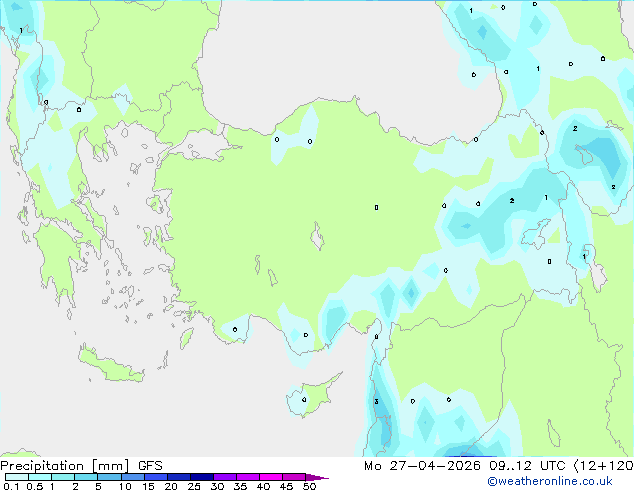Click the '30' legend scale label
Viewport: 634px width, 490px height.
tap(217, 486)
